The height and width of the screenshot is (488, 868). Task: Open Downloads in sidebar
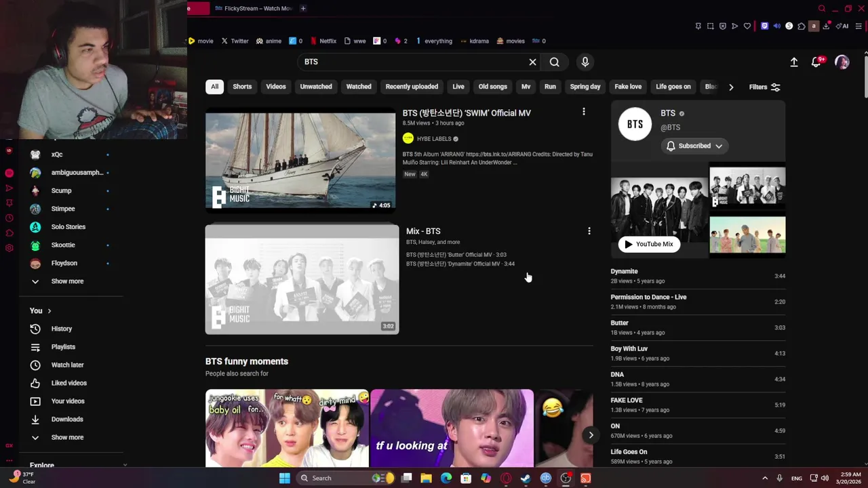[x=68, y=420]
